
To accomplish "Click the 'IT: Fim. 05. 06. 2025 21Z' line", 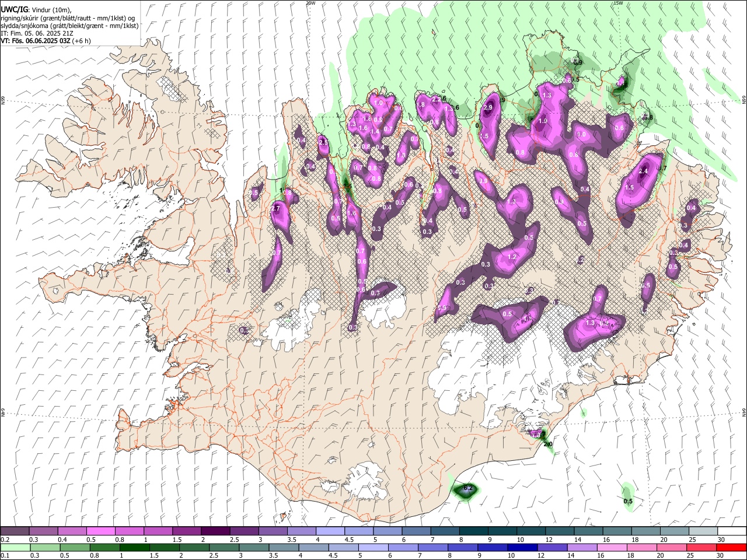I will [x=36, y=33].
